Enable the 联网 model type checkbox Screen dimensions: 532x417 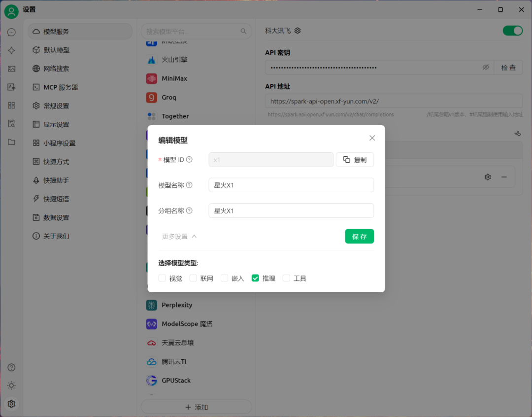click(x=194, y=278)
